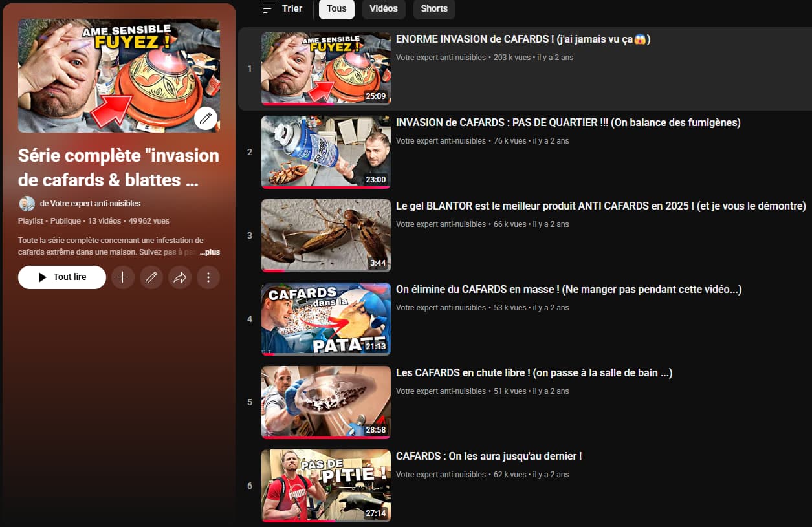
Task: Open the playlist edit pencil icon
Action: (151, 277)
